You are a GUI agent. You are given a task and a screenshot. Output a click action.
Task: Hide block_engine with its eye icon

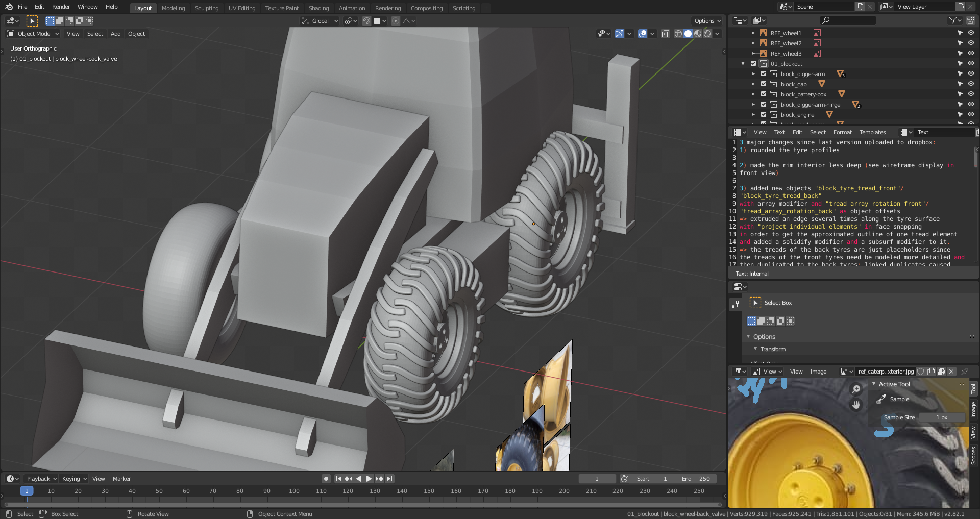pos(971,114)
